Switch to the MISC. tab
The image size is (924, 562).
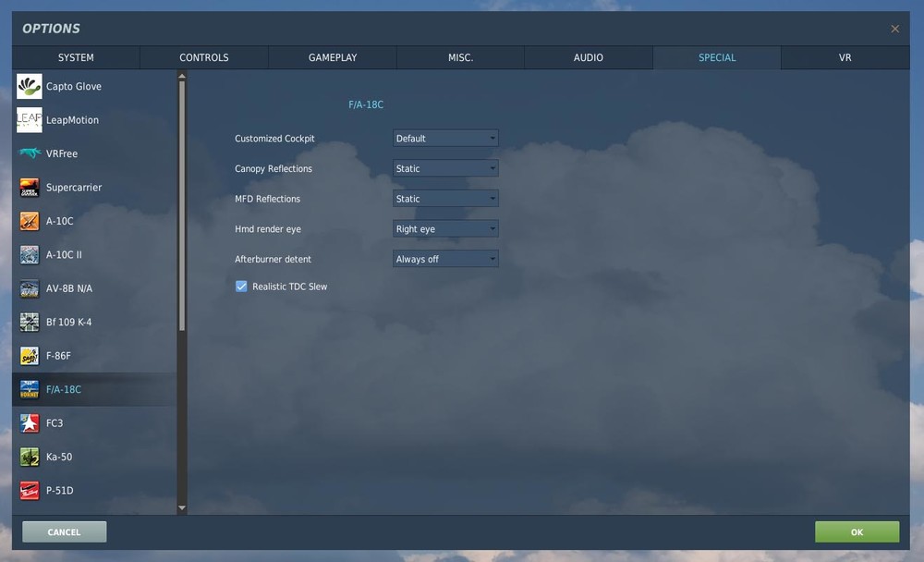tap(460, 58)
